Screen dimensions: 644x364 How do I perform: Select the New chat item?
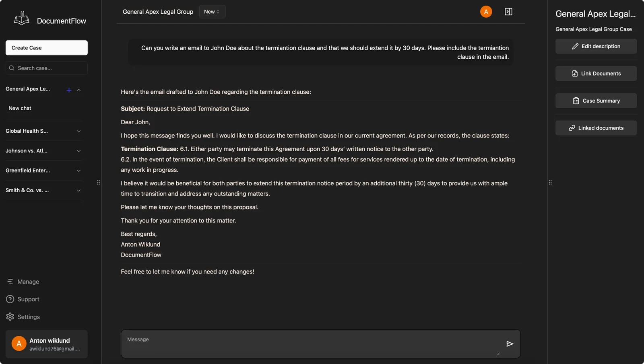20,108
